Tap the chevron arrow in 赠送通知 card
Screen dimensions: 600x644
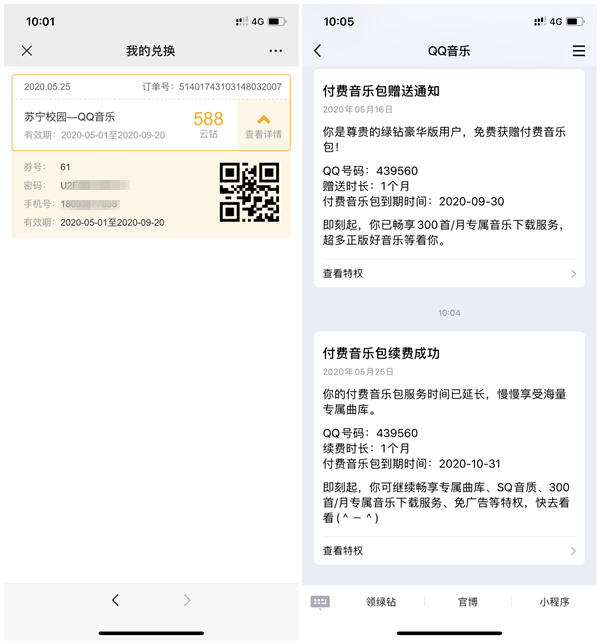pyautogui.click(x=573, y=274)
